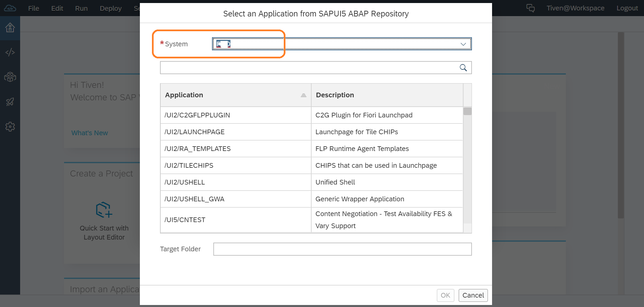Image resolution: width=644 pixels, height=307 pixels.
Task: Open the What's New link
Action: (90, 133)
